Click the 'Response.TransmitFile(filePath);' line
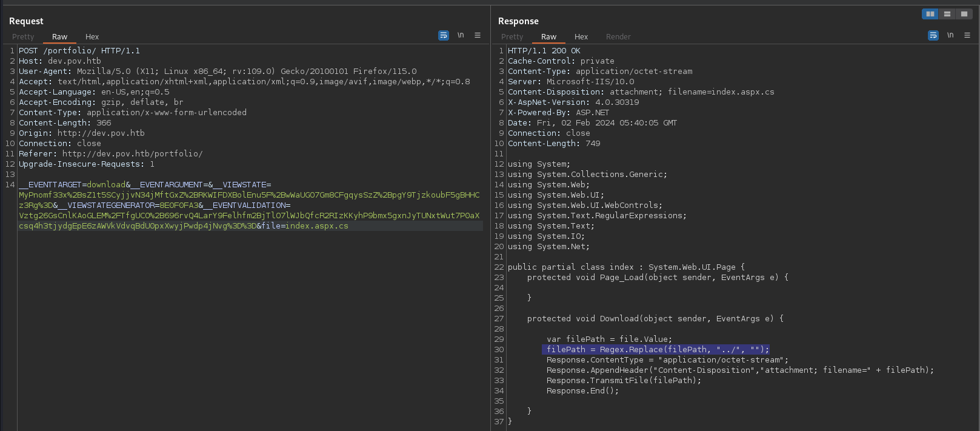 point(624,381)
